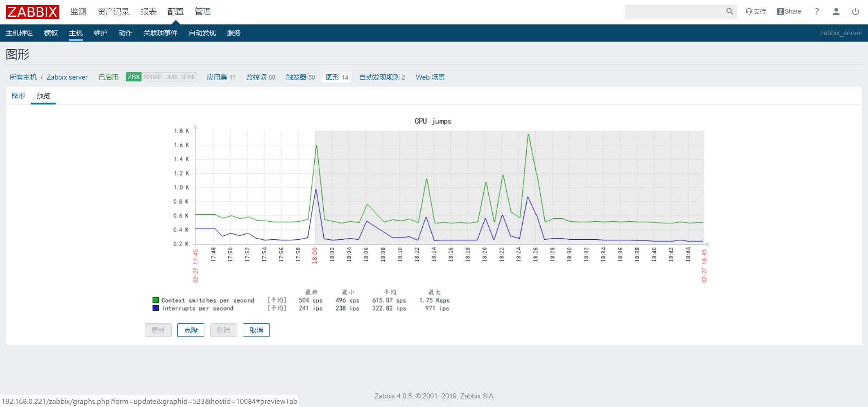Image resolution: width=868 pixels, height=407 pixels.
Task: Go to 维护 submenu
Action: (x=100, y=33)
